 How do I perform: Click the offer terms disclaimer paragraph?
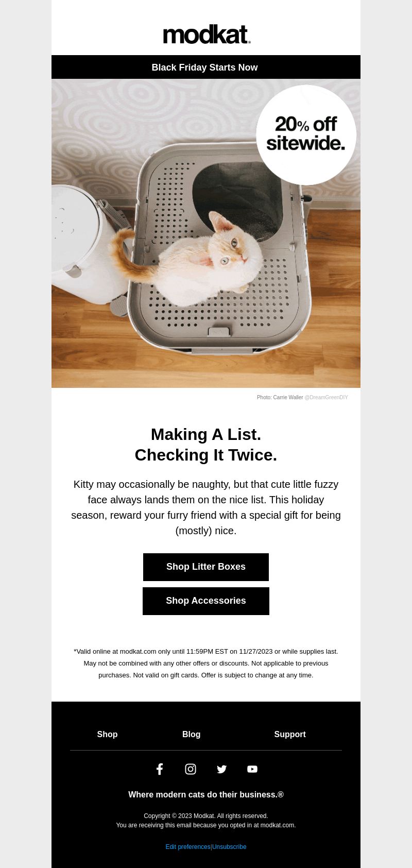point(206,663)
